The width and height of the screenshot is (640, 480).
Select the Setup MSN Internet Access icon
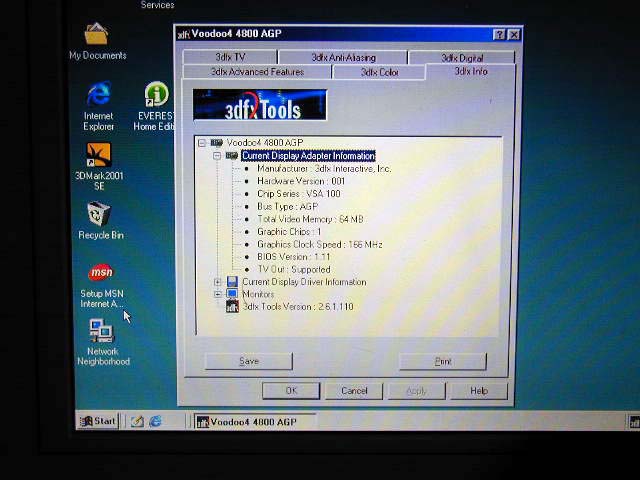(x=101, y=273)
